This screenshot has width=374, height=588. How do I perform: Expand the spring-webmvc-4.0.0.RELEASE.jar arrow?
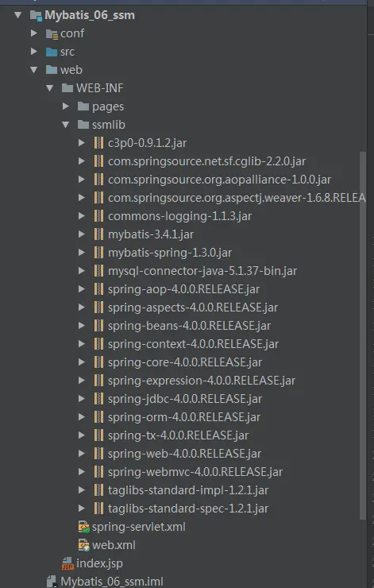click(81, 472)
